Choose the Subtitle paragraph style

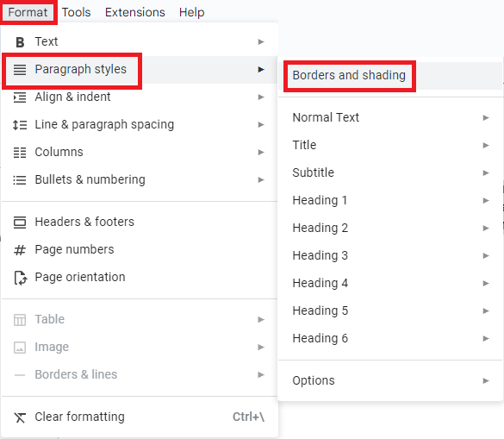tap(390, 172)
